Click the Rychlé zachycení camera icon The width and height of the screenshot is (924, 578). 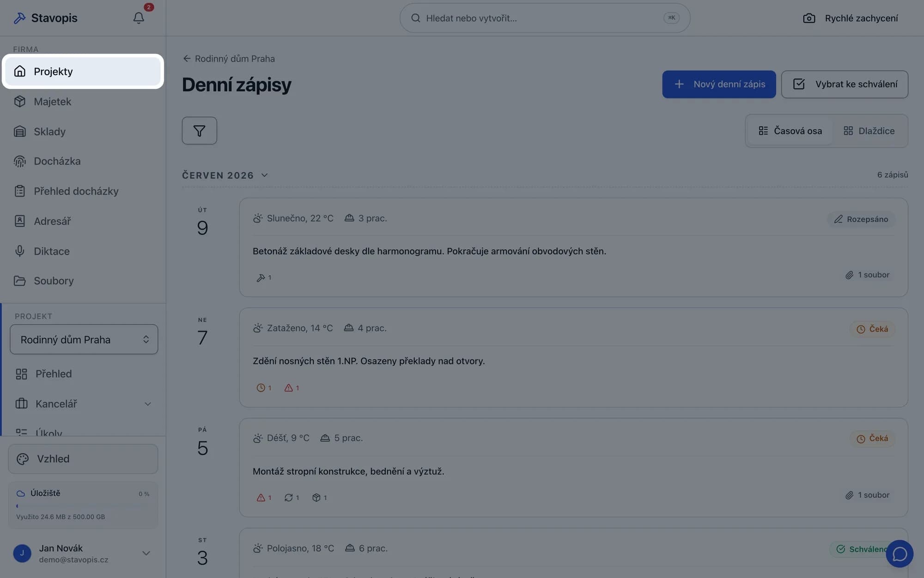(x=808, y=18)
